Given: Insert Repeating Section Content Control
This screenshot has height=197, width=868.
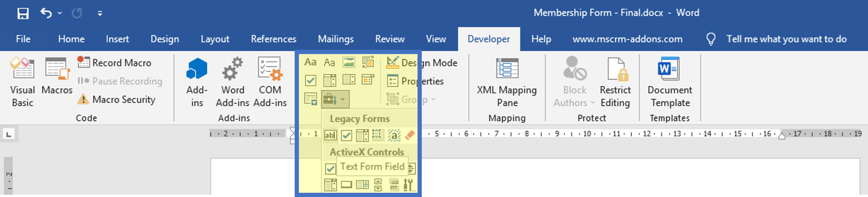Looking at the screenshot, I should point(310,99).
